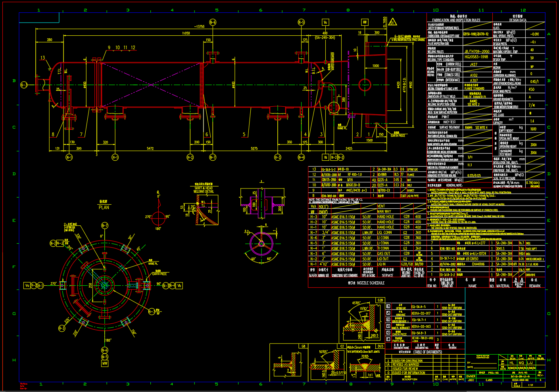The width and height of the screenshot is (559, 392).
Task: Select the "11050" dimension text
Action: click(186, 33)
